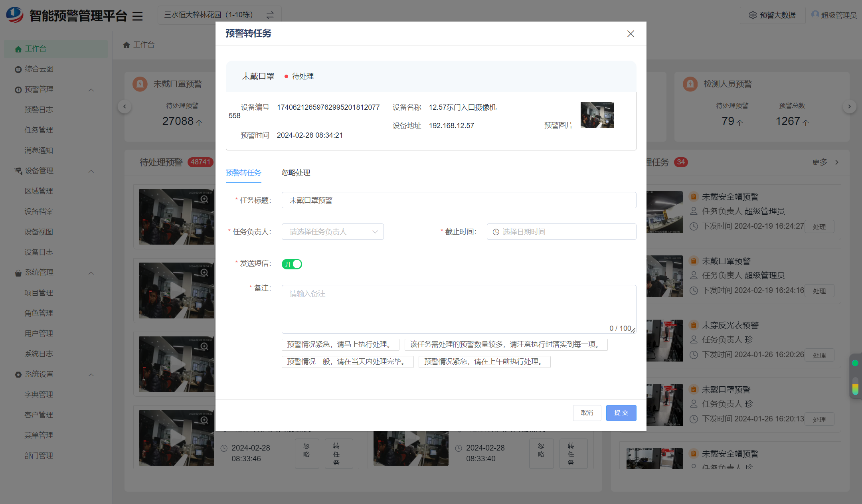Close the 预警转任务 dialog with X
Viewport: 862px width, 504px height.
click(x=631, y=34)
